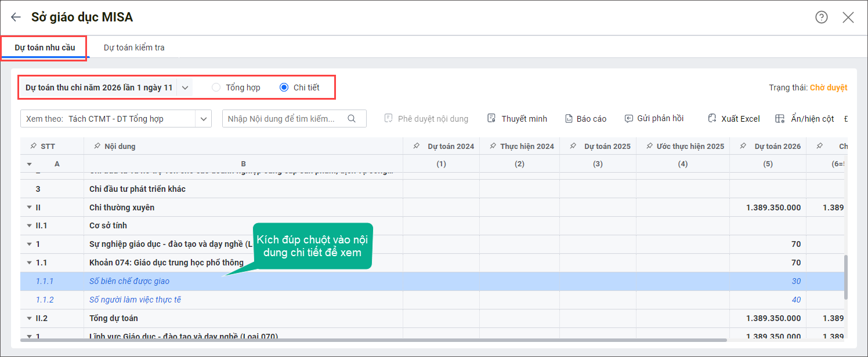Open the help question mark icon
This screenshot has height=357, width=868.
pos(821,17)
